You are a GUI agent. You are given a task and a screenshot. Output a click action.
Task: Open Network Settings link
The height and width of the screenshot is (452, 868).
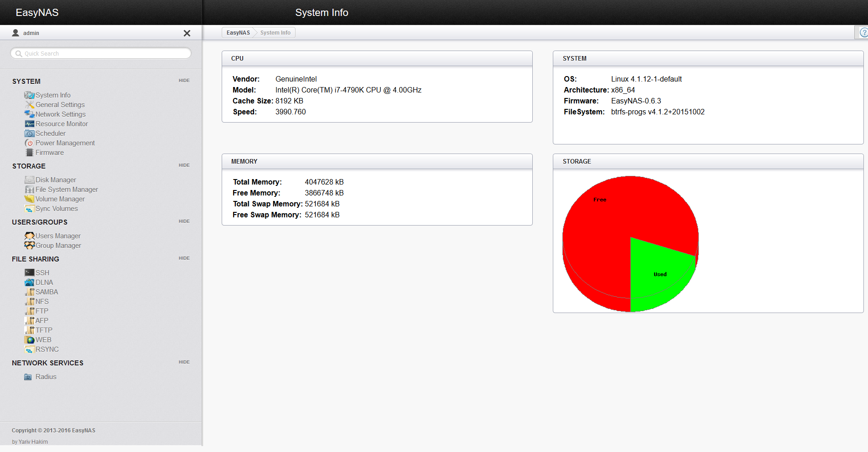coord(61,114)
